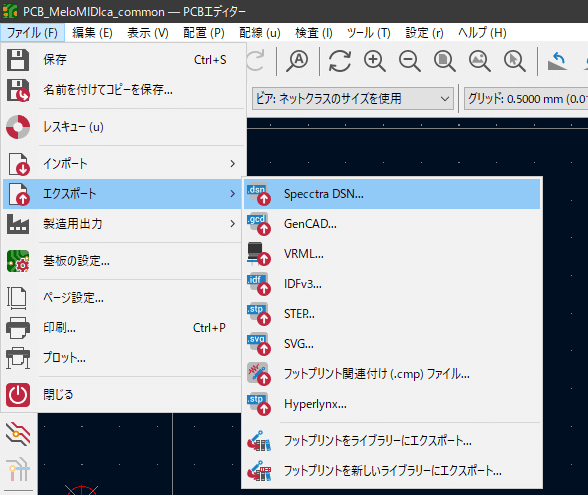Click the rotate counterclockwise toolbar icon
The width and height of the screenshot is (588, 495).
click(x=557, y=61)
